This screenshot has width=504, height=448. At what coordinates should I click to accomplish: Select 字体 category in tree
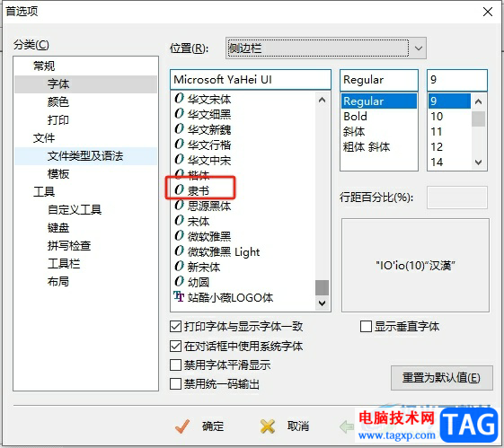tap(58, 83)
